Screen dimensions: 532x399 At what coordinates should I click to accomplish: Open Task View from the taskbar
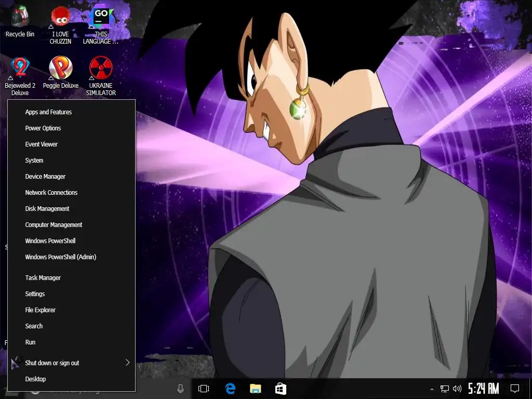pos(204,389)
